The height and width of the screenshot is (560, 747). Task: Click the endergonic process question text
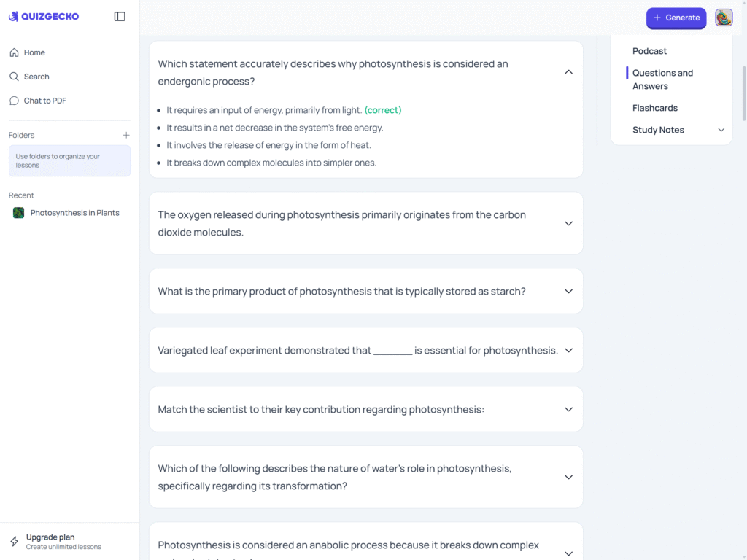(333, 72)
